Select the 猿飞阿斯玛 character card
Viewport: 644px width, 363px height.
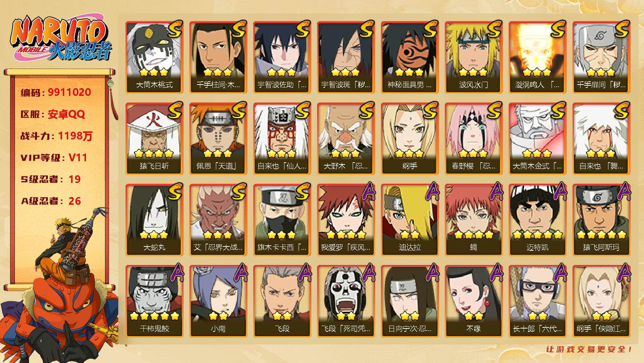point(601,220)
